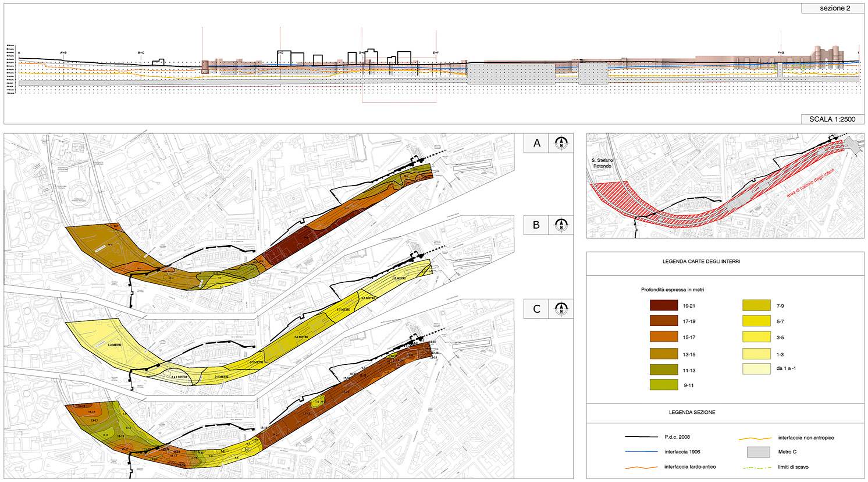Click the north arrow compass beside label A
The image size is (868, 482).
click(561, 143)
